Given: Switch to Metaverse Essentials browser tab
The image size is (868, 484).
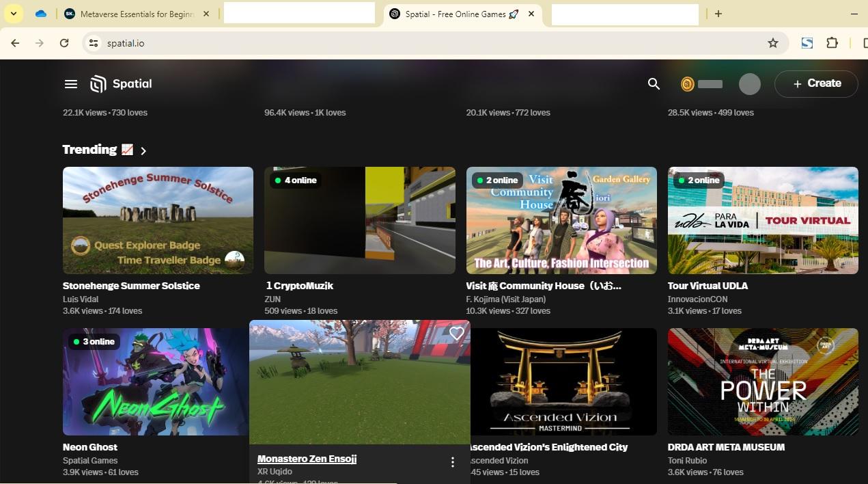Looking at the screenshot, I should pos(137,14).
